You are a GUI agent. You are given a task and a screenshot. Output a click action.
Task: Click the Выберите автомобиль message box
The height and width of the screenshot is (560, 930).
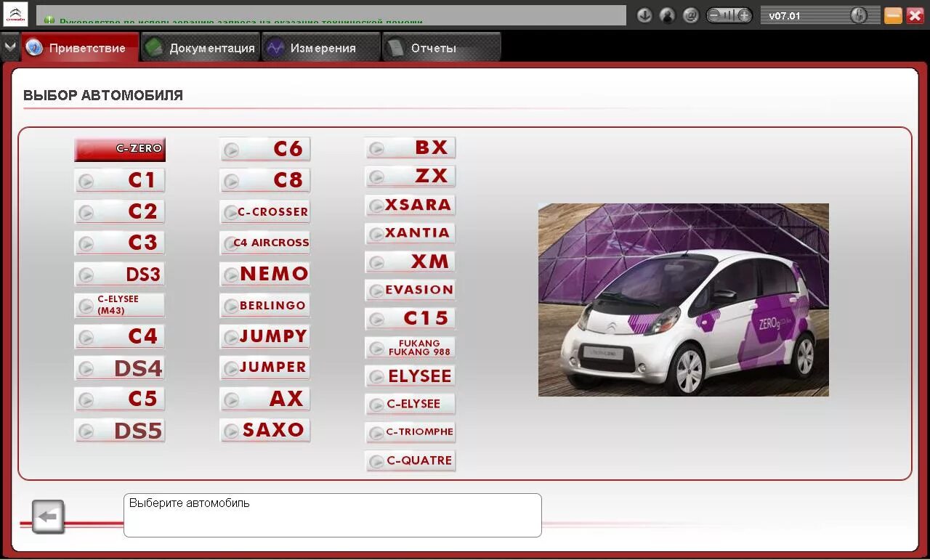pos(333,516)
